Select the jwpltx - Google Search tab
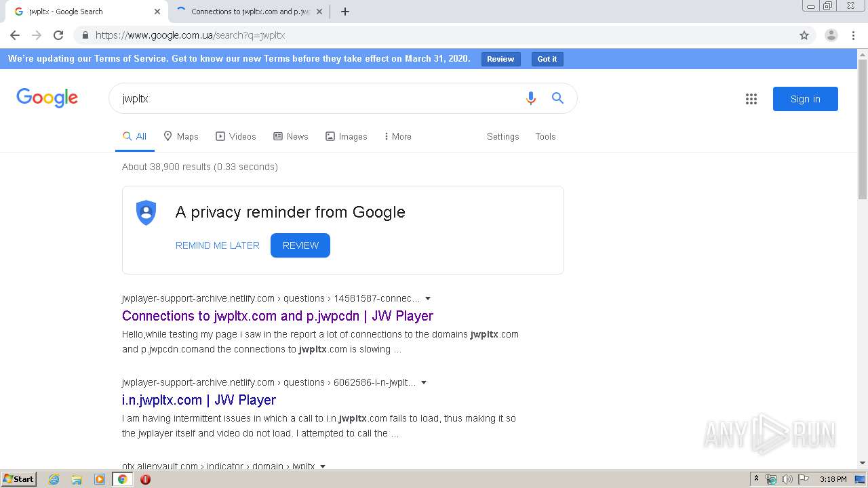The image size is (868, 488). click(x=86, y=12)
